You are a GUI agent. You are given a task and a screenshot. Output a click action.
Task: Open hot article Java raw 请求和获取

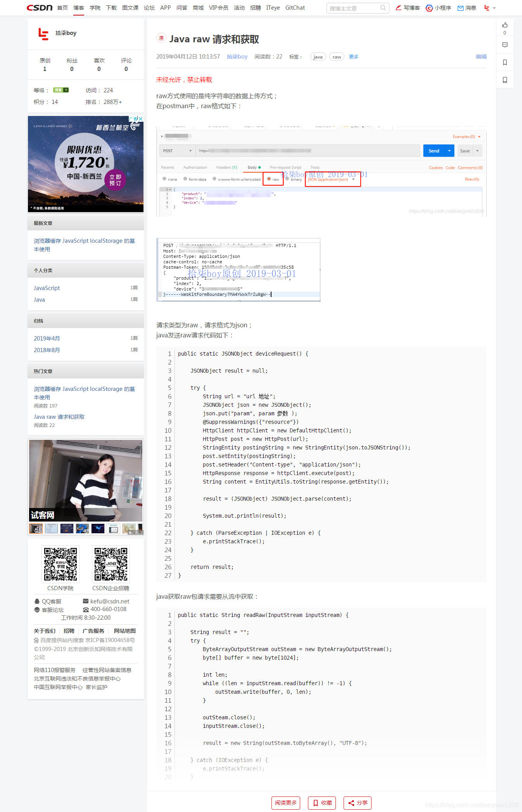[59, 417]
